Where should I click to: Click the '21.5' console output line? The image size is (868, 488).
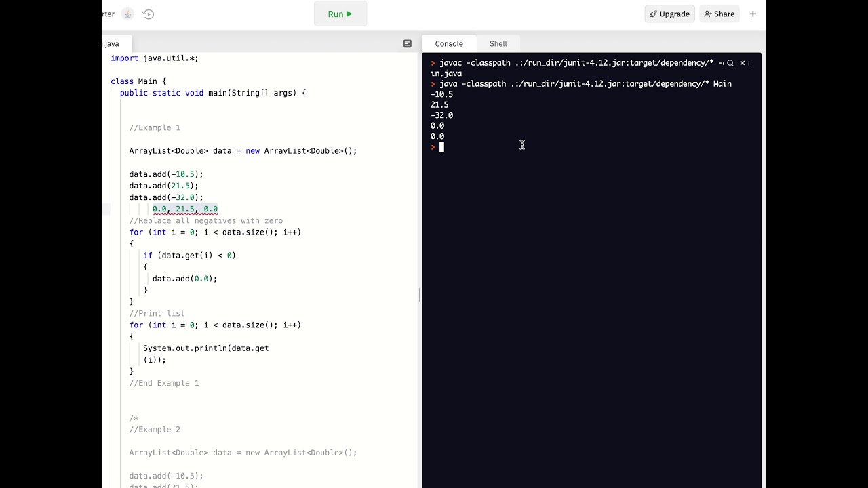pyautogui.click(x=439, y=105)
